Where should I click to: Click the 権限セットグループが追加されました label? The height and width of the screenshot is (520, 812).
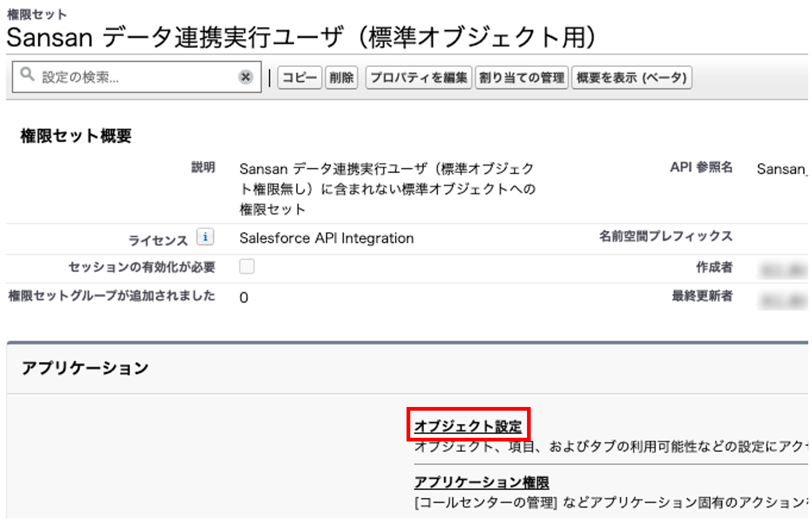pos(112,296)
